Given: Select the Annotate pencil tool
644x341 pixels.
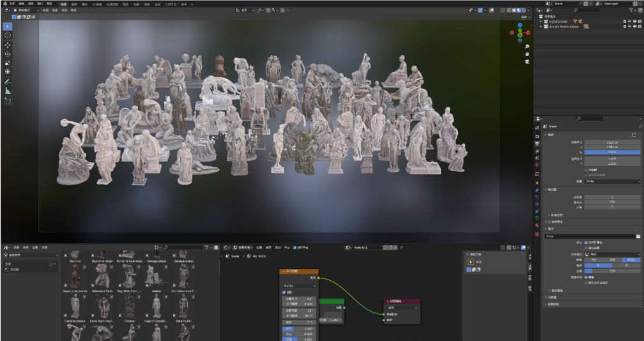Looking at the screenshot, I should click(x=8, y=82).
